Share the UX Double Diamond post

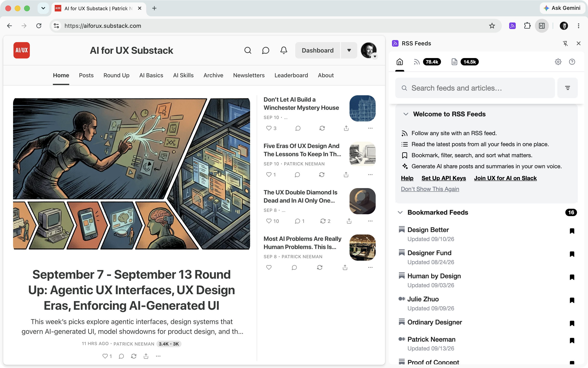[349, 221]
